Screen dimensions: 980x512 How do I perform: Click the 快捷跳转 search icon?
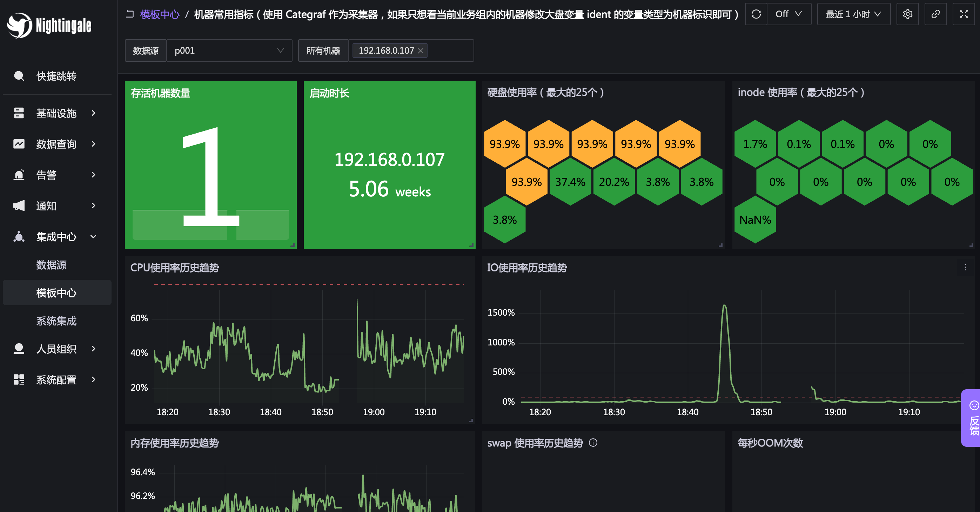coord(19,76)
